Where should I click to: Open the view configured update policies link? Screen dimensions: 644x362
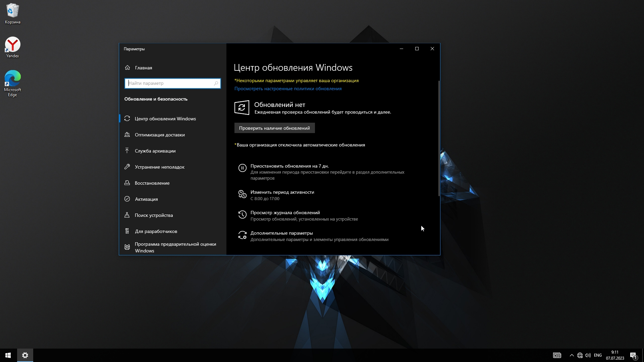[288, 88]
